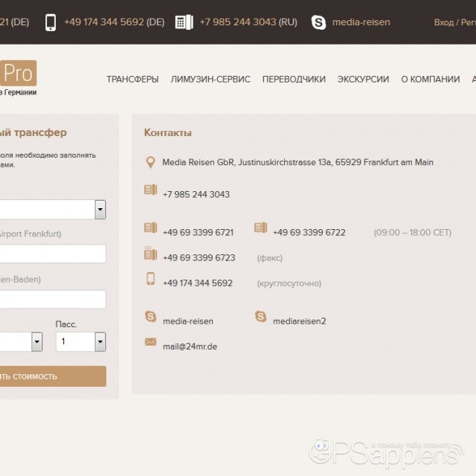476x476 pixels.
Task: Click the mail@24mr.de email link
Action: [190, 347]
